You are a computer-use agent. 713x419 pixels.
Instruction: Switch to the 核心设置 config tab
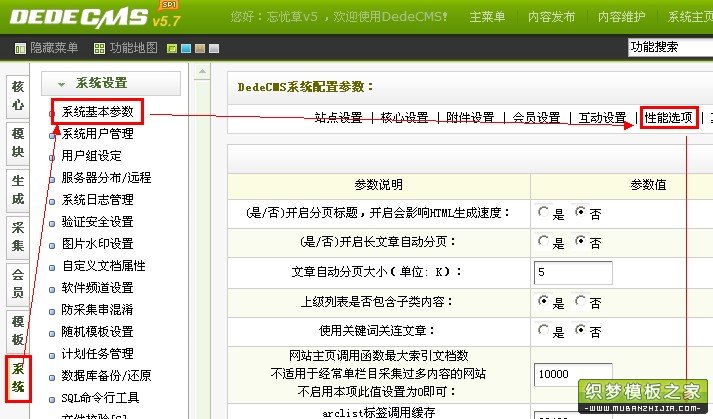pyautogui.click(x=404, y=118)
